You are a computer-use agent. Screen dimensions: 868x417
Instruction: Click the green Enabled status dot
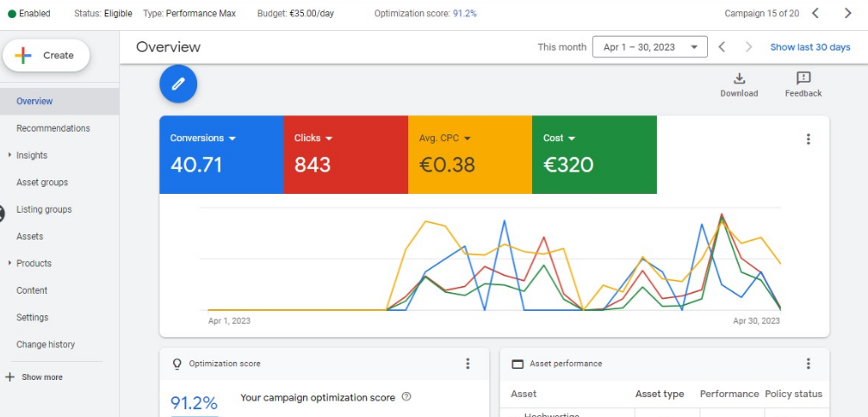[x=12, y=14]
